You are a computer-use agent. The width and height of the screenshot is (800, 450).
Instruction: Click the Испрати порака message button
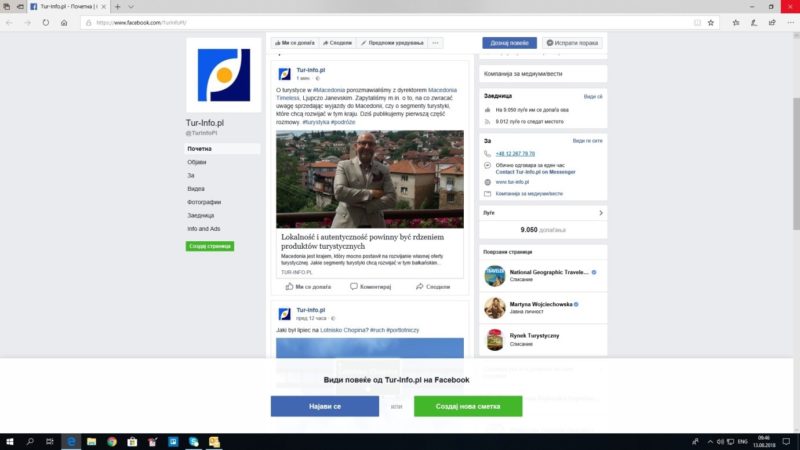572,43
